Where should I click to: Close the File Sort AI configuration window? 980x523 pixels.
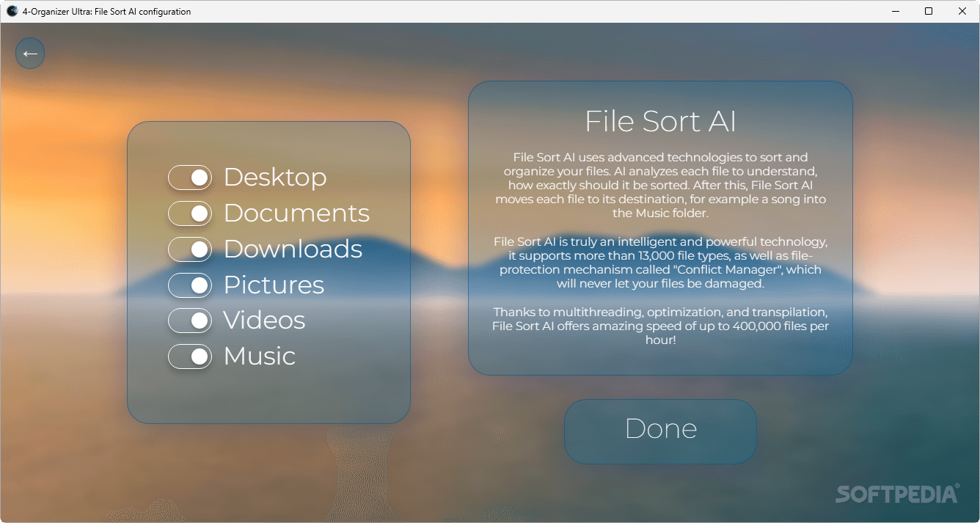pyautogui.click(x=962, y=11)
